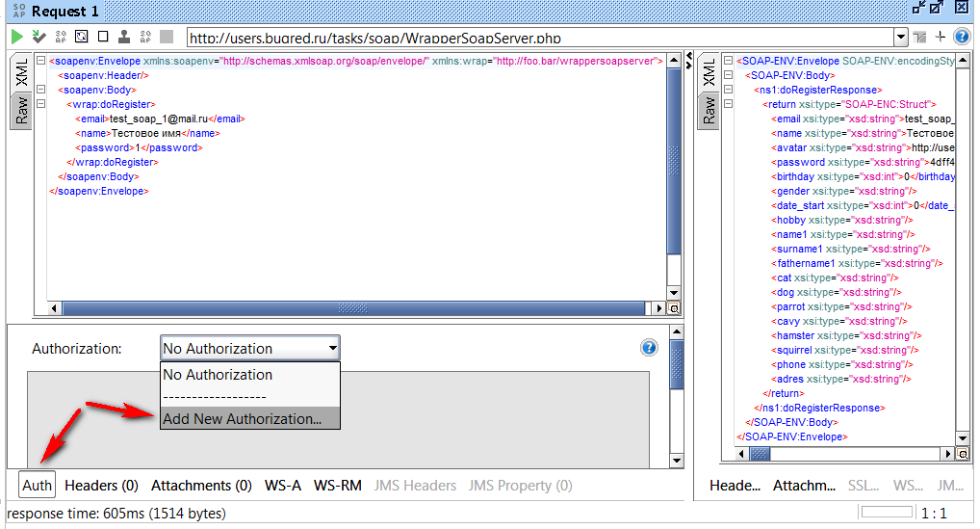Click the second SOAP icon in the toolbar

pos(145,37)
